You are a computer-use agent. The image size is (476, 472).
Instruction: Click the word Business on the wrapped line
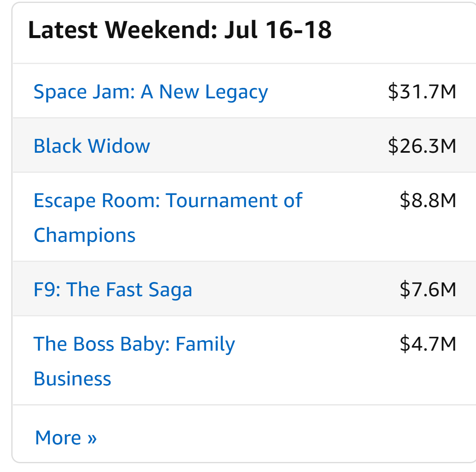pyautogui.click(x=72, y=379)
